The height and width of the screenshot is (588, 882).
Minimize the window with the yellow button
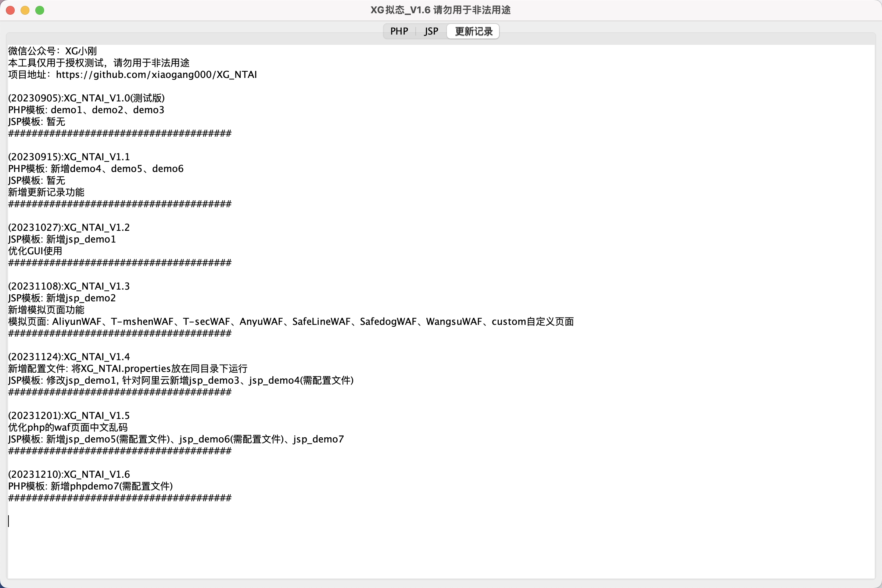pyautogui.click(x=25, y=10)
